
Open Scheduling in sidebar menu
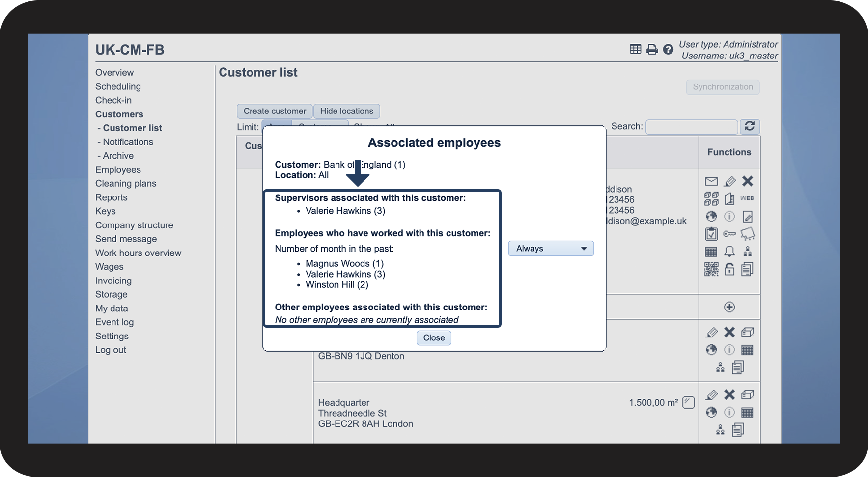click(x=118, y=86)
